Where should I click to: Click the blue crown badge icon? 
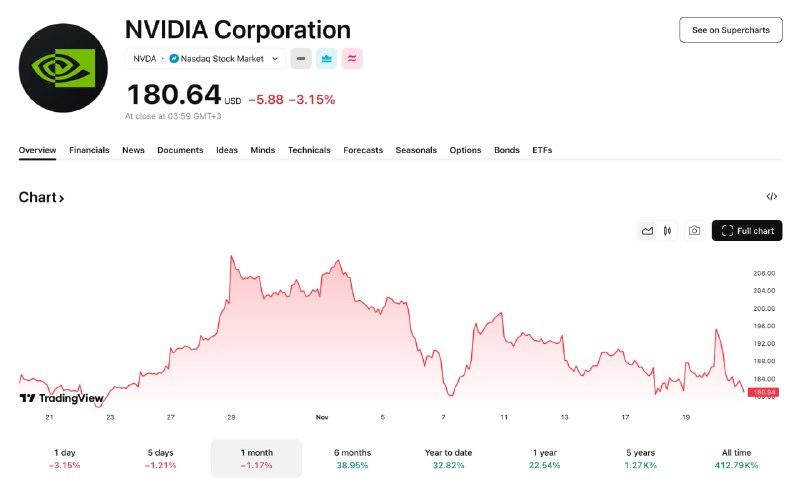[x=327, y=59]
